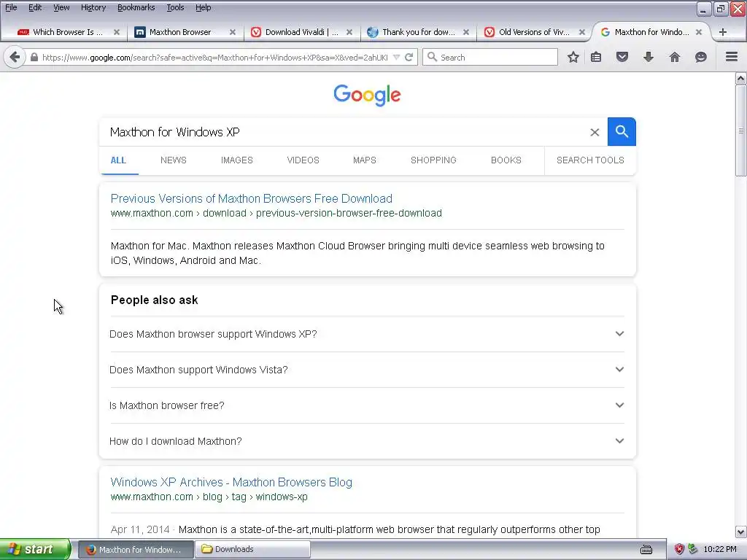Close the Which Browser Is tab
This screenshot has height=560, width=747.
[116, 32]
